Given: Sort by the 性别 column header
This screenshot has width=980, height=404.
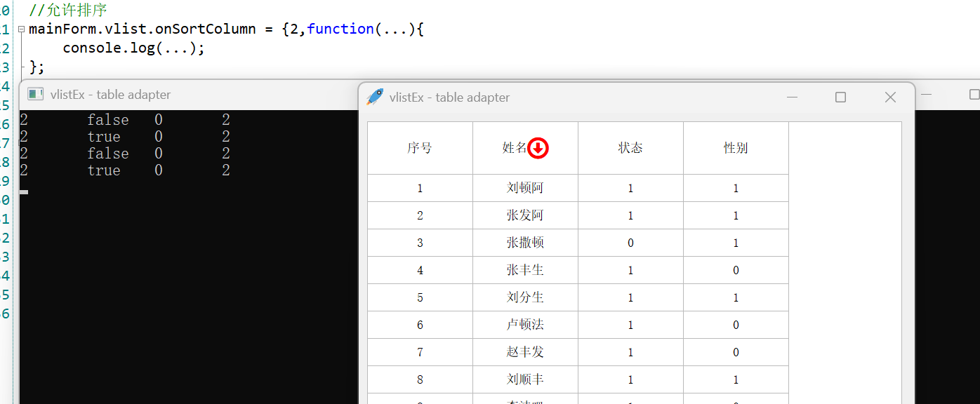Looking at the screenshot, I should click(x=736, y=148).
